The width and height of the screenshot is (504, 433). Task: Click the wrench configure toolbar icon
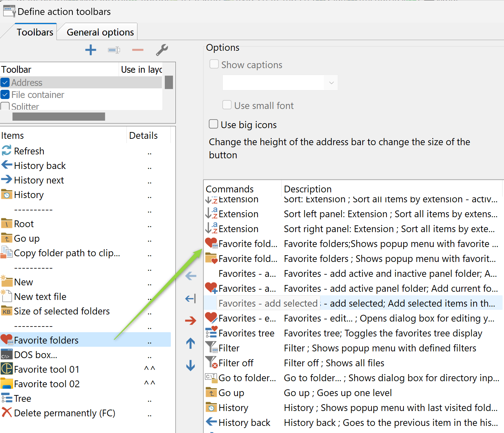pyautogui.click(x=162, y=50)
